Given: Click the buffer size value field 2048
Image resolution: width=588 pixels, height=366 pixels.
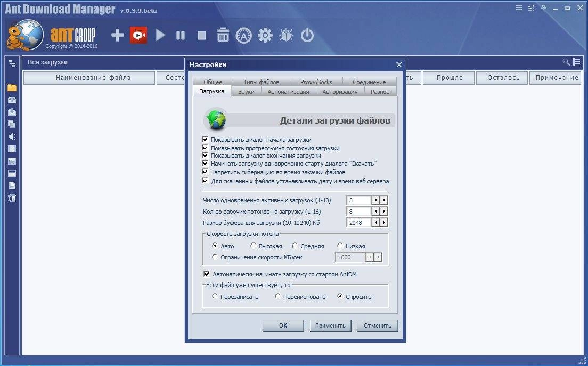Looking at the screenshot, I should point(359,223).
